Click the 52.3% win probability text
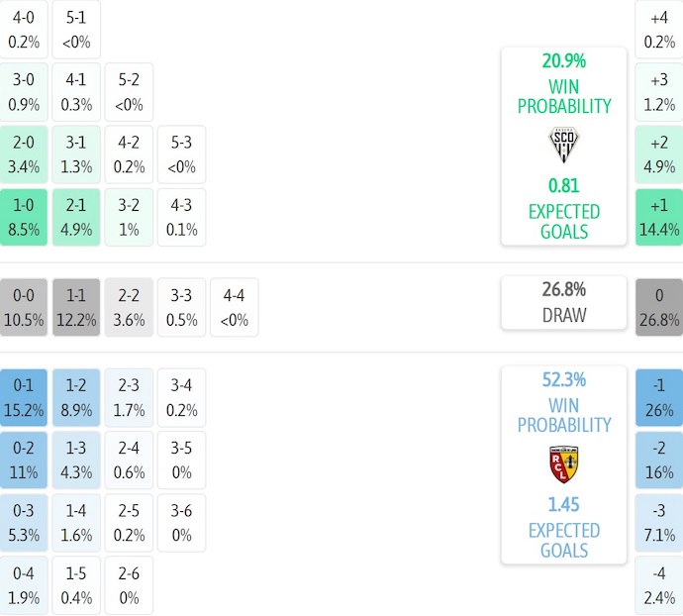This screenshot has height=616, width=683. point(563,379)
